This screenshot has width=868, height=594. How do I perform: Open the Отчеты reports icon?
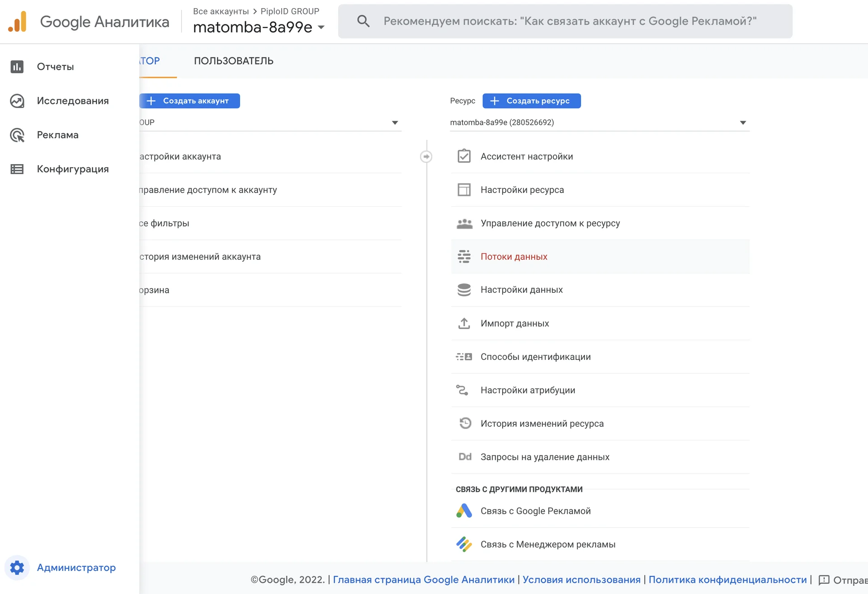tap(17, 67)
